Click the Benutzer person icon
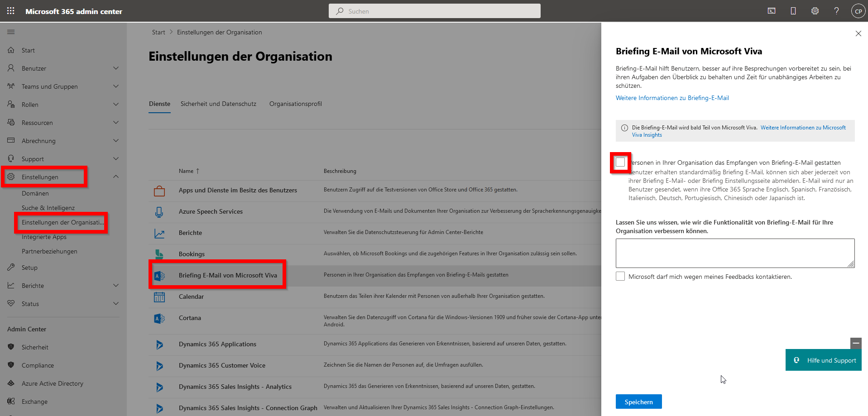868x416 pixels. pos(11,68)
